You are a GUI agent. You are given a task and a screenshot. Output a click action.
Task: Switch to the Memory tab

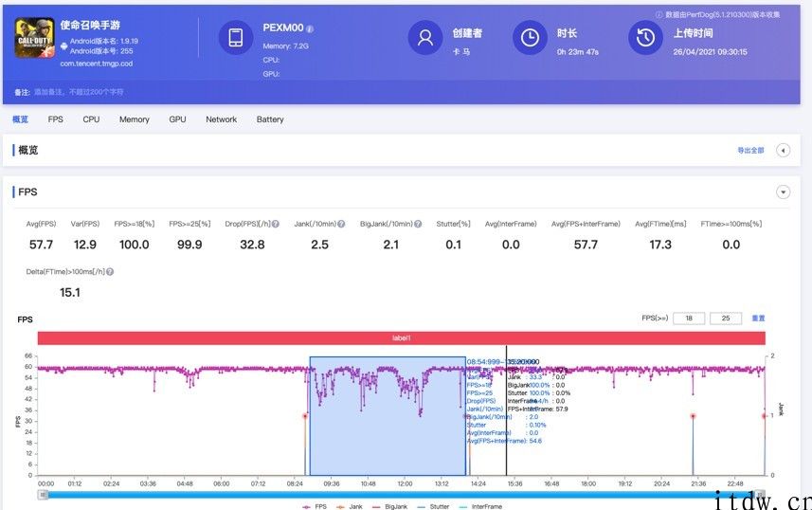coord(135,119)
